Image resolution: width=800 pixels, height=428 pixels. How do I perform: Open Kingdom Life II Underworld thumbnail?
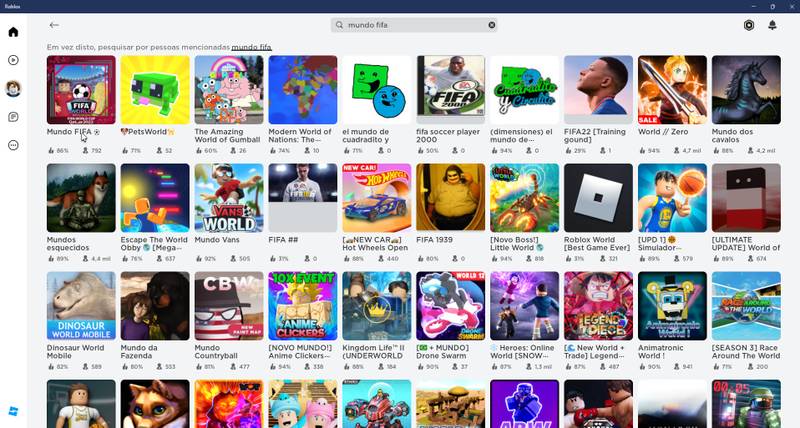pos(377,306)
